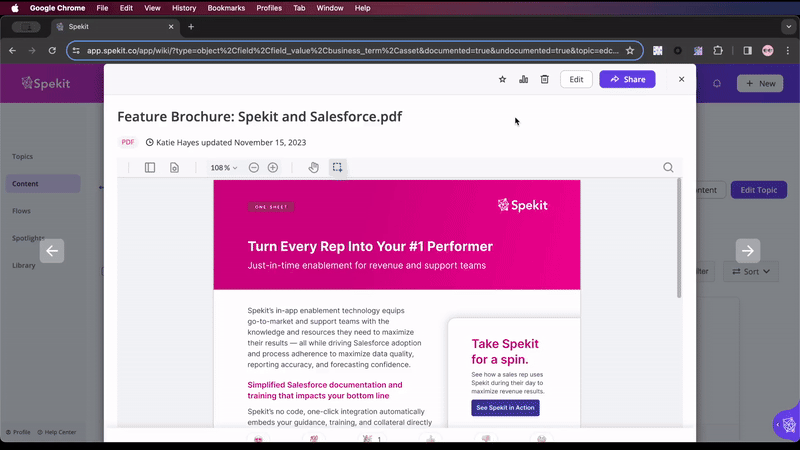Image resolution: width=800 pixels, height=450 pixels.
Task: Open the Profiles menu
Action: (x=269, y=8)
